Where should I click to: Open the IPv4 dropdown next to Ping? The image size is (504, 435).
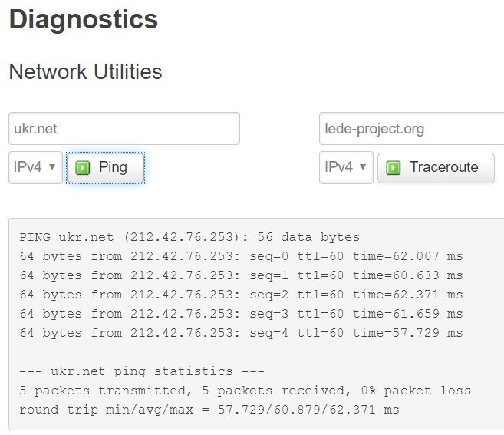pyautogui.click(x=36, y=167)
